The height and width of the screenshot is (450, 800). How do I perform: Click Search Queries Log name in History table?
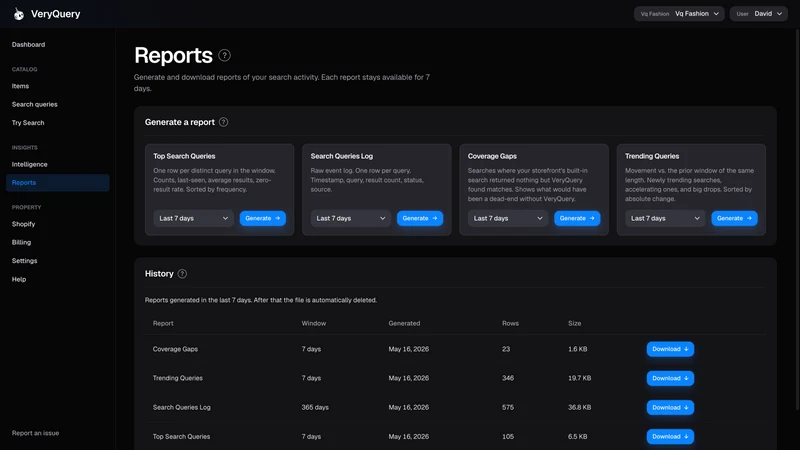tap(182, 407)
